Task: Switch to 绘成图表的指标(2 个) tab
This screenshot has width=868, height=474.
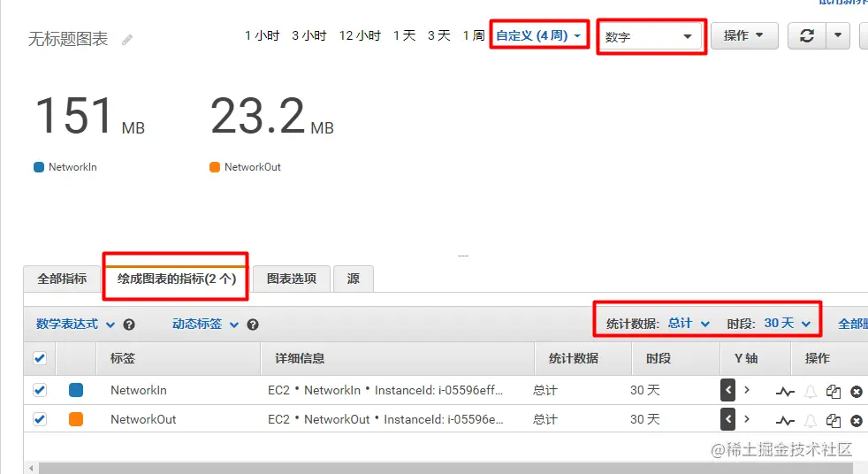Action: [x=177, y=279]
